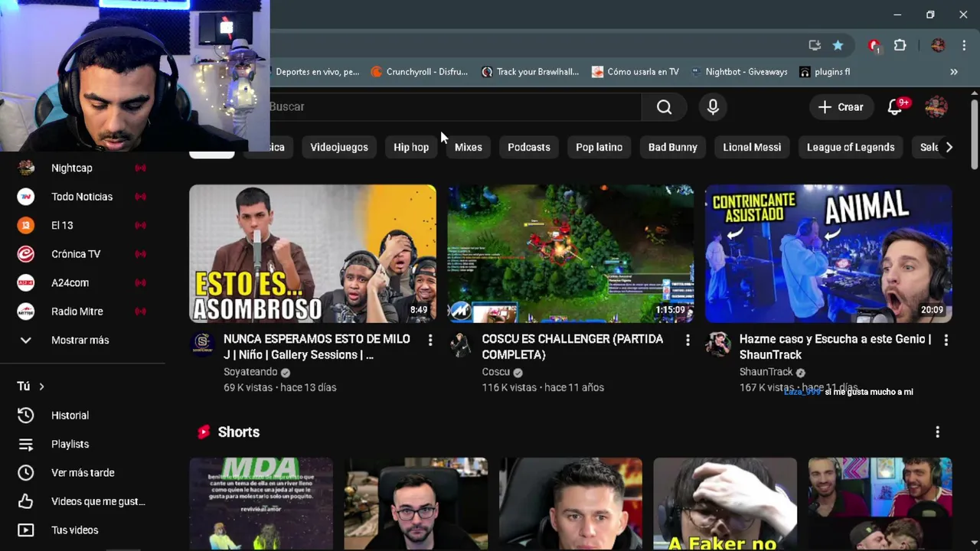Open Track your Brawlhalla bookmark

point(530,72)
